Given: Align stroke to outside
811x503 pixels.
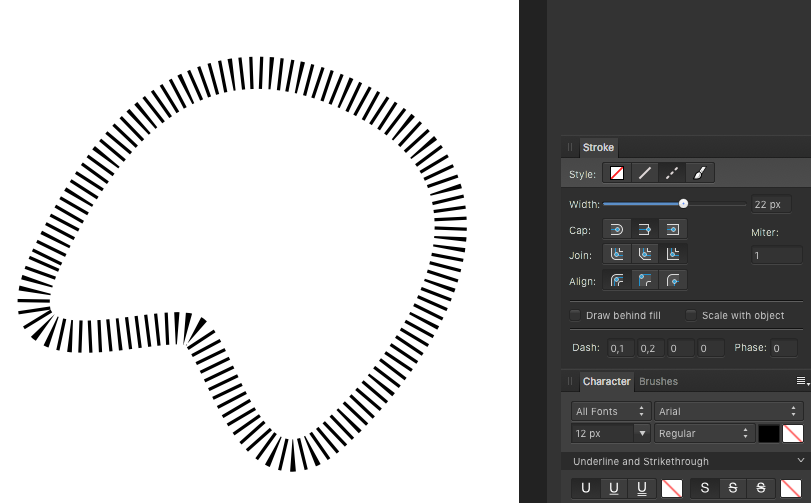Looking at the screenshot, I should tap(672, 280).
